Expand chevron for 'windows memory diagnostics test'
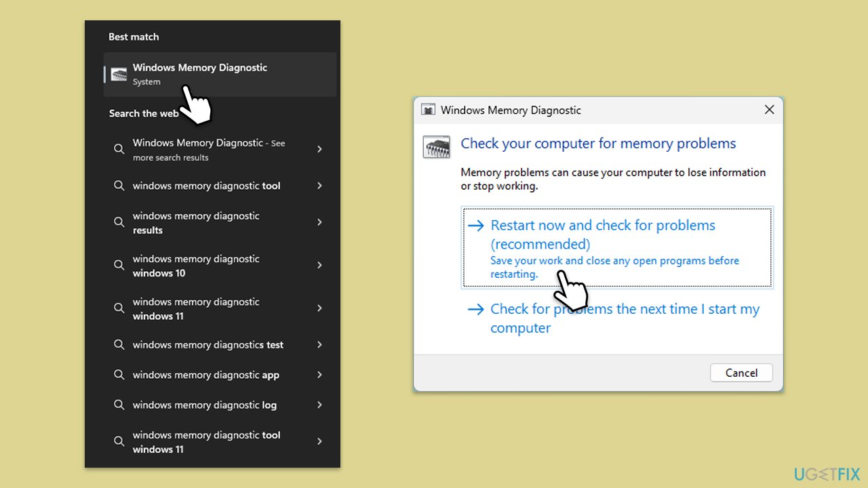The height and width of the screenshot is (488, 868). click(319, 345)
